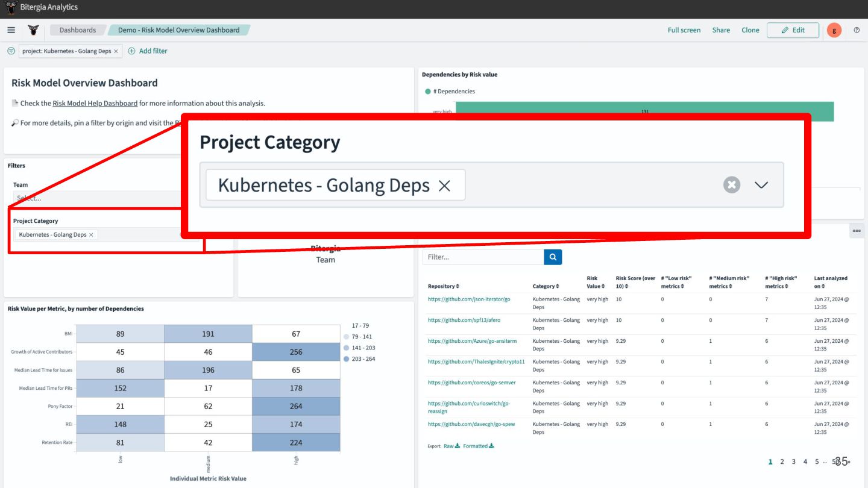Viewport: 868px width, 488px height.
Task: Open panel options menu above repository table
Action: coord(857,231)
